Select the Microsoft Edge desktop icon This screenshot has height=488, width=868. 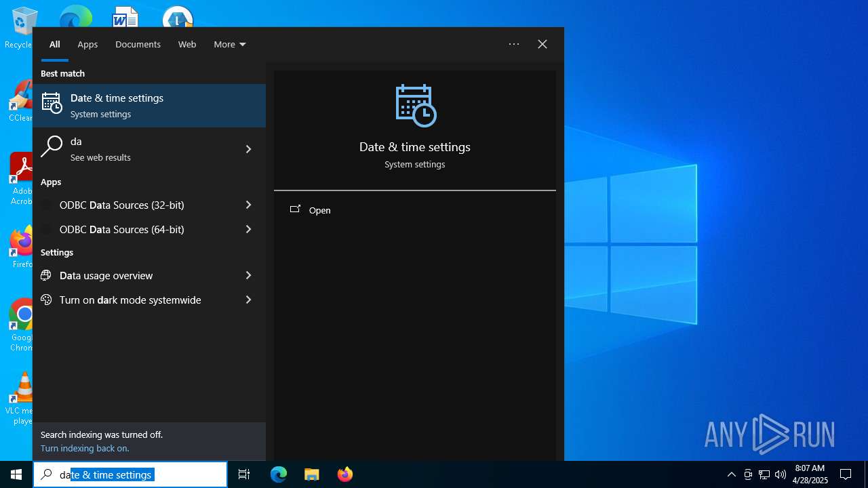tap(75, 18)
